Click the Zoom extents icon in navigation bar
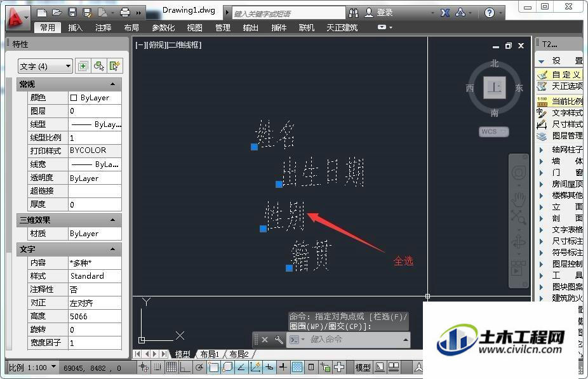Image resolution: width=588 pixels, height=379 pixels. (518, 216)
